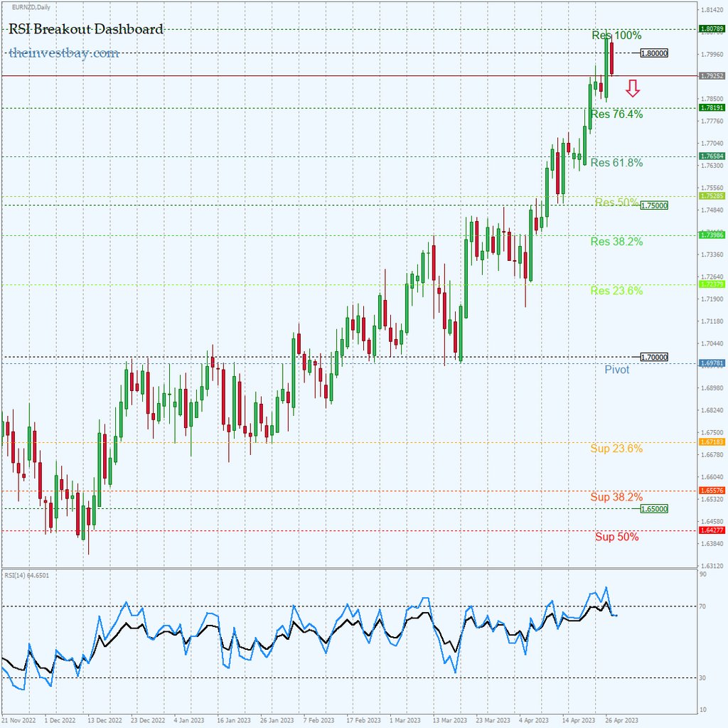Image resolution: width=728 pixels, height=728 pixels.
Task: Click the '23 Dec 2022' date label
Action: pos(148,721)
